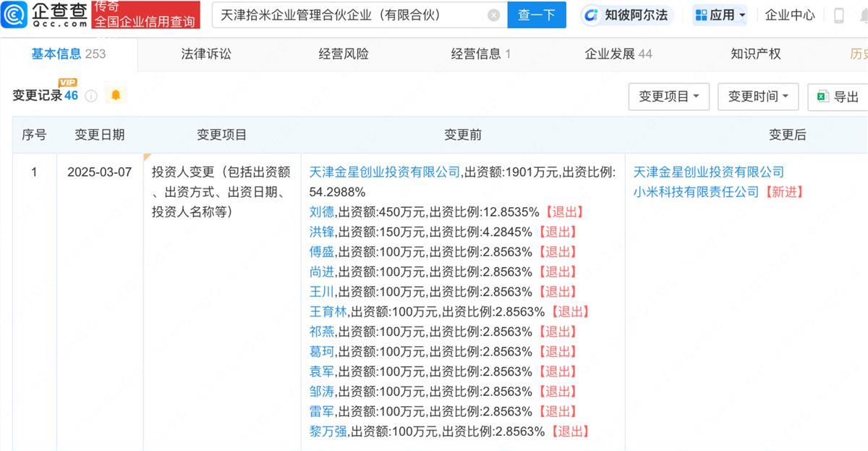The image size is (868, 451).
Task: Open the info tooltip beside 变更记录
Action: [x=91, y=96]
